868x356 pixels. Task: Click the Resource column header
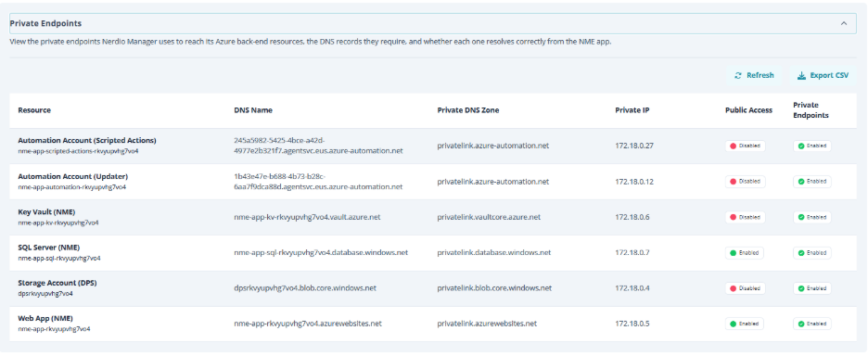tap(34, 110)
